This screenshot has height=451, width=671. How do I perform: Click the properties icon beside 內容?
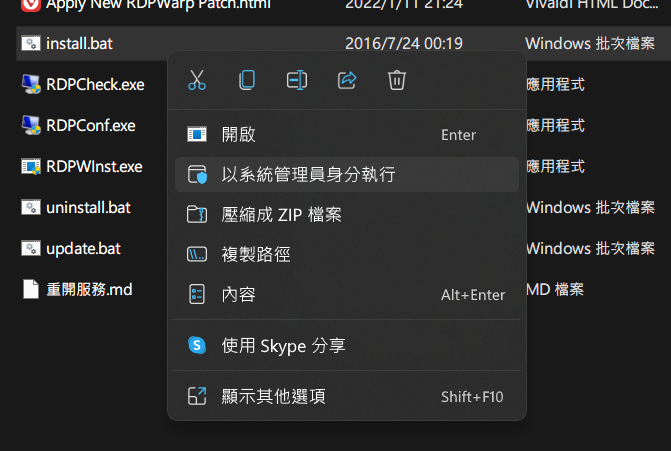(197, 294)
